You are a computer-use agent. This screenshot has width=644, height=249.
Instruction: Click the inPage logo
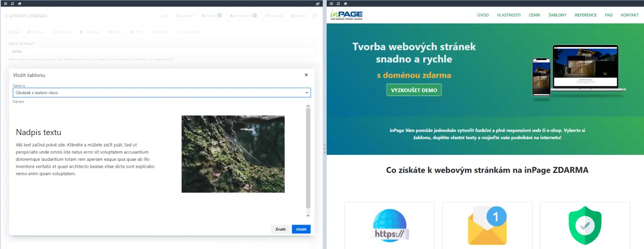(346, 15)
